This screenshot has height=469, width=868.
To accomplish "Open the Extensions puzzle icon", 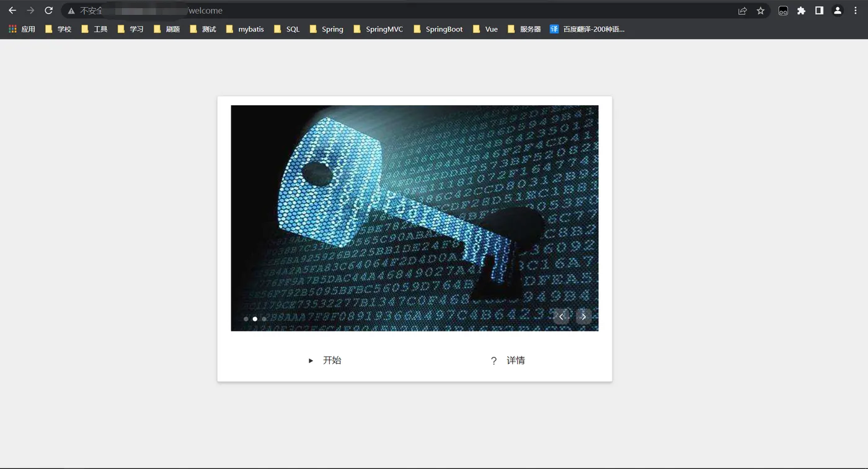I will coord(801,11).
